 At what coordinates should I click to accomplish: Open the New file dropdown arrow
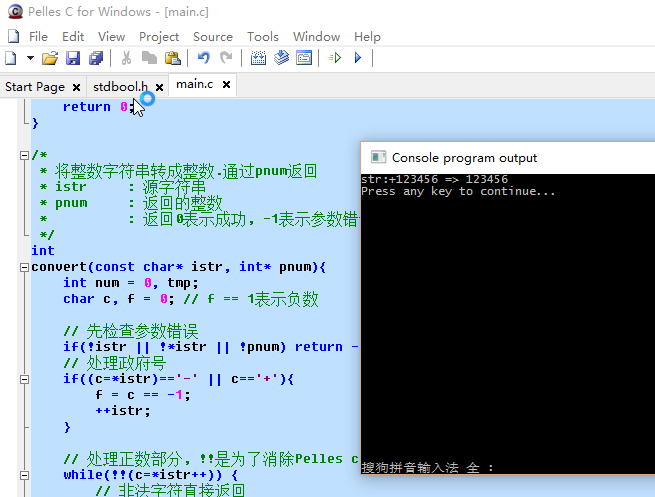tap(30, 58)
